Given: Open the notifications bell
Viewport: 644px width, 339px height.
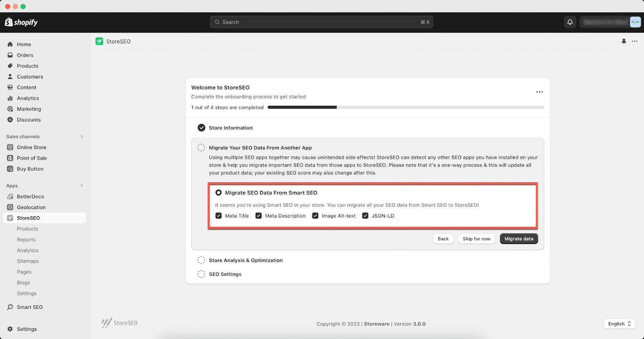Looking at the screenshot, I should click(570, 22).
